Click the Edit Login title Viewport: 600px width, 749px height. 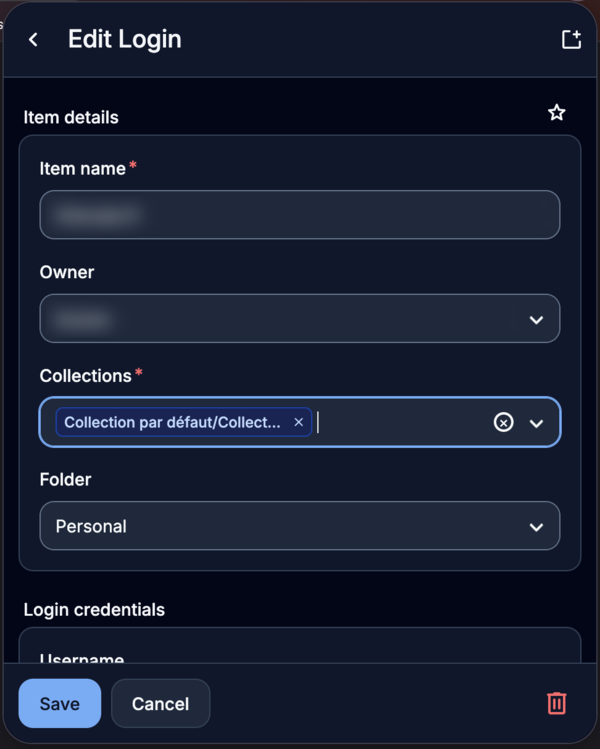point(125,40)
